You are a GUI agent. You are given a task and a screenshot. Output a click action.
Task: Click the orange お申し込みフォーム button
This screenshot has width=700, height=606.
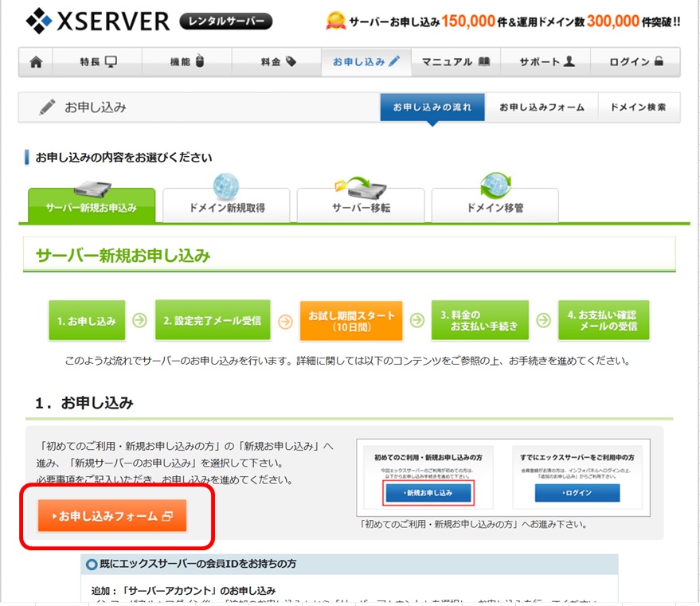(112, 516)
